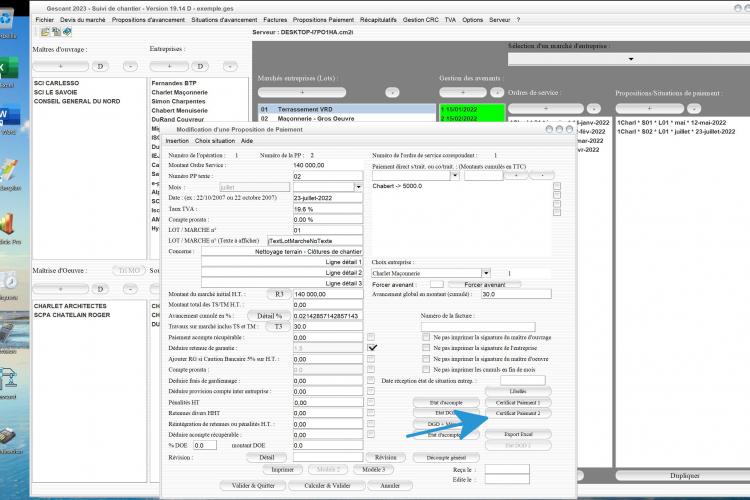Click Valider & Quitter button
Image resolution: width=750 pixels, height=500 pixels.
(253, 485)
